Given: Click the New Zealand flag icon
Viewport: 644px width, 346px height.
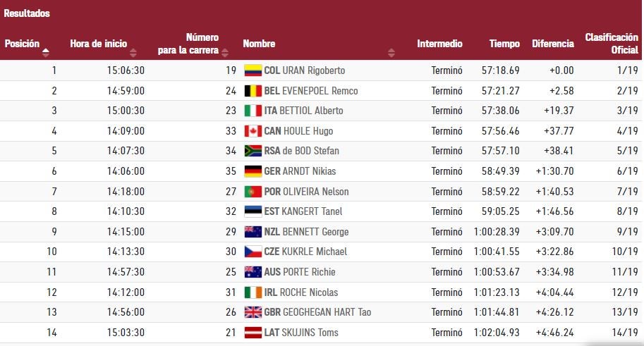Looking at the screenshot, I should tap(253, 232).
